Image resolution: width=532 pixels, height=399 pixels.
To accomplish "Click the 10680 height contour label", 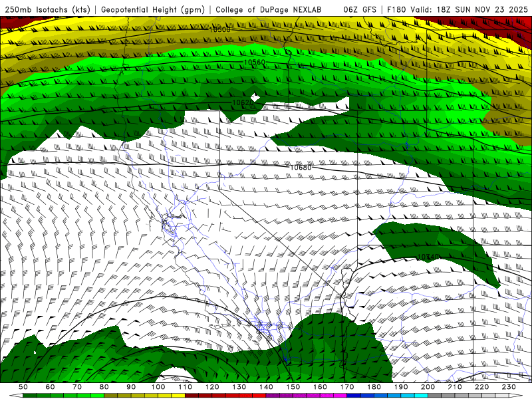I will coord(301,168).
